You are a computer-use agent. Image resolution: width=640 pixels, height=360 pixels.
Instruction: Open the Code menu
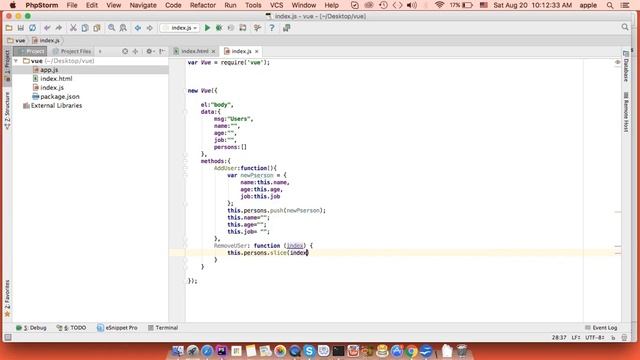click(173, 5)
